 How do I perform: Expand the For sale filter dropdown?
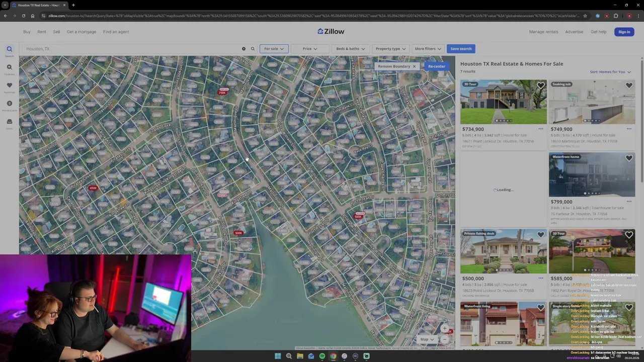tap(274, 49)
